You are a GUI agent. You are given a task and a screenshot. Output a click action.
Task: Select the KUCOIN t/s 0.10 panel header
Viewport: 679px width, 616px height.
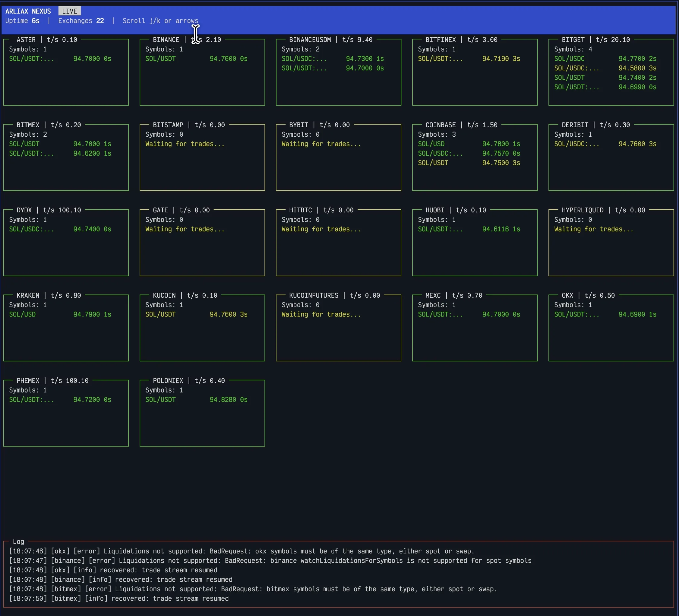pyautogui.click(x=185, y=296)
